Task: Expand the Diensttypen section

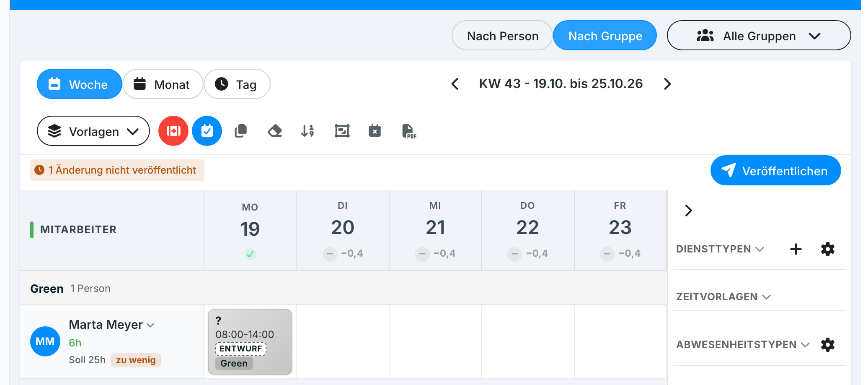Action: click(720, 249)
